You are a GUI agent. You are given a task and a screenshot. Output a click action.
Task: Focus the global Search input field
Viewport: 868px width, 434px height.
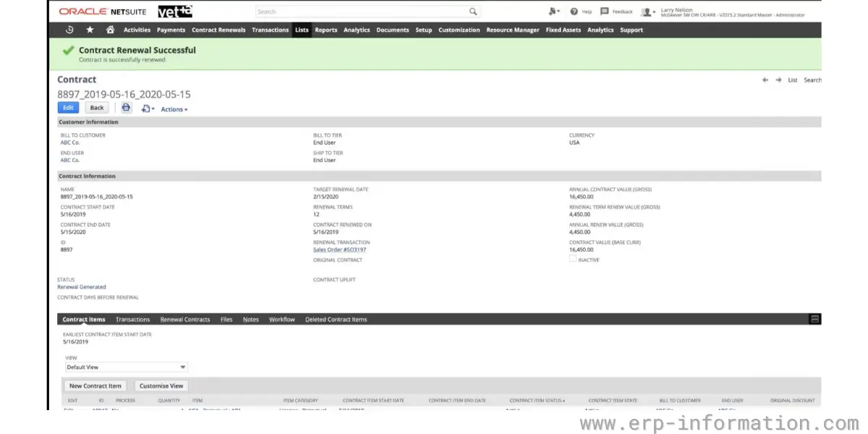tap(362, 12)
